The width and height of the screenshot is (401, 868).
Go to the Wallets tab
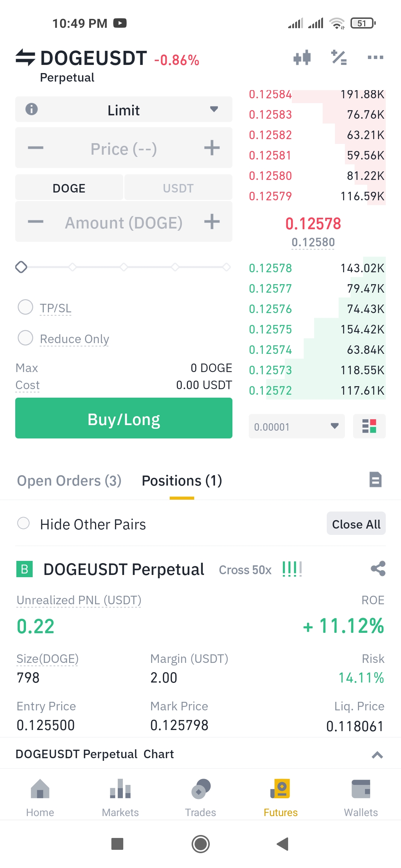tap(361, 798)
